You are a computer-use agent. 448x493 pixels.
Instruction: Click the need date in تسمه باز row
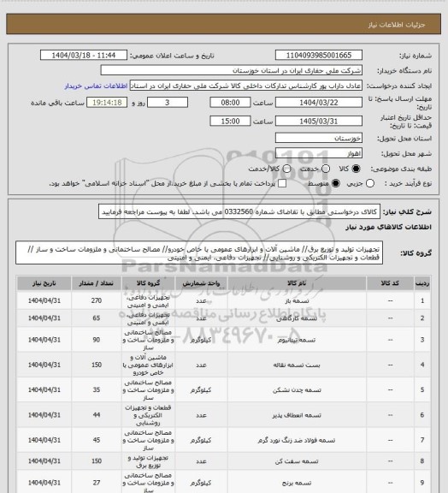tap(44, 301)
